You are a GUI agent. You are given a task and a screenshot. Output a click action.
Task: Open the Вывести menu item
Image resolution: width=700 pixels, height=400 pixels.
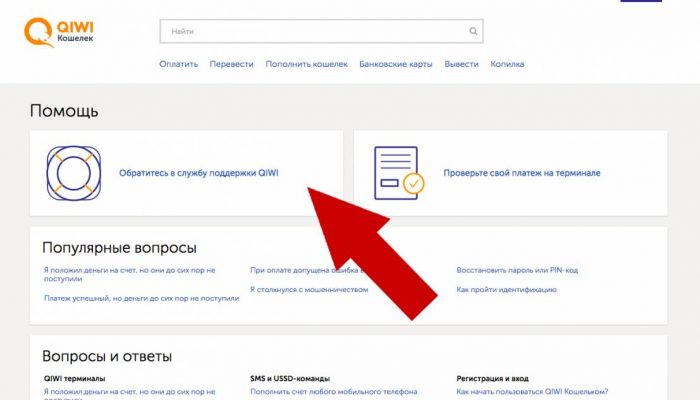point(461,64)
